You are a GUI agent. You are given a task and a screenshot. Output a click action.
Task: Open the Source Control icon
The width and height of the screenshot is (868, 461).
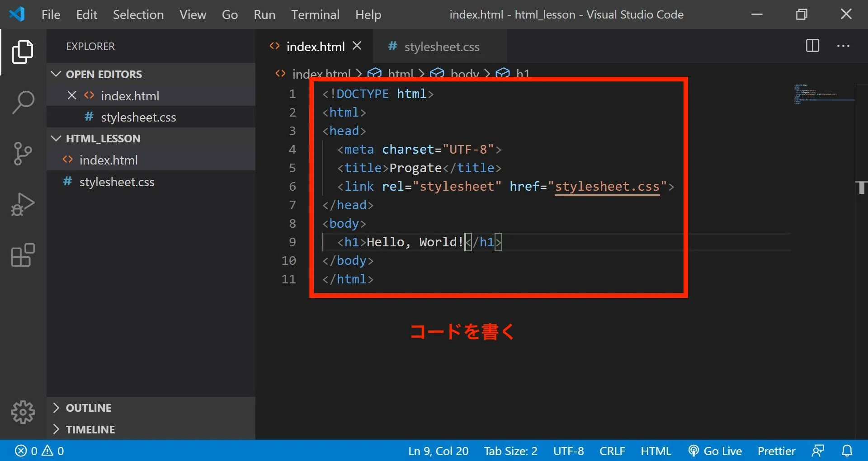coord(23,154)
